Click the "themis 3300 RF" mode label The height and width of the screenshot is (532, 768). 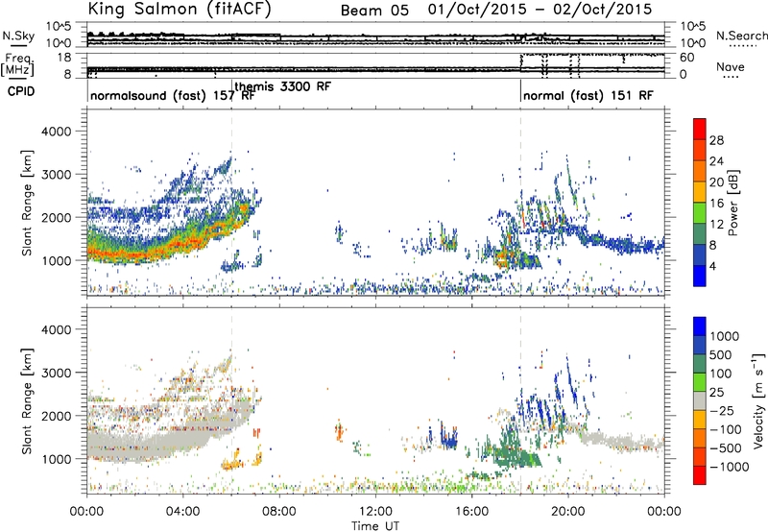(282, 86)
